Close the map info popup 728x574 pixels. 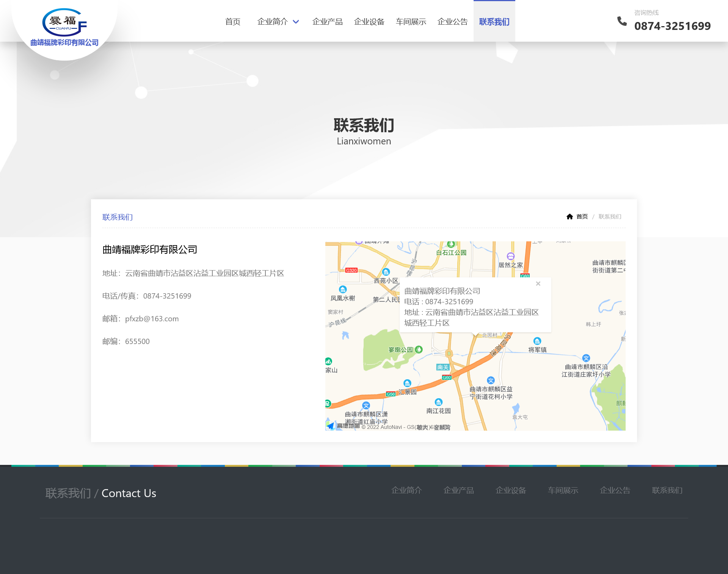coord(538,284)
